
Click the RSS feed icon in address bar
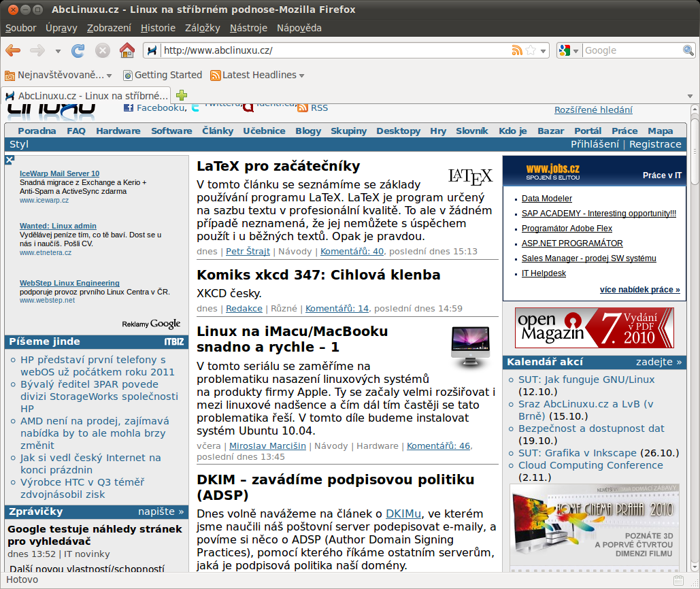tap(517, 50)
